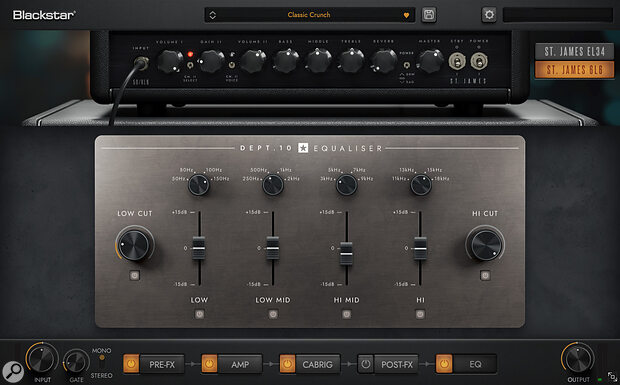Flip the amp Power level switch

[406, 65]
